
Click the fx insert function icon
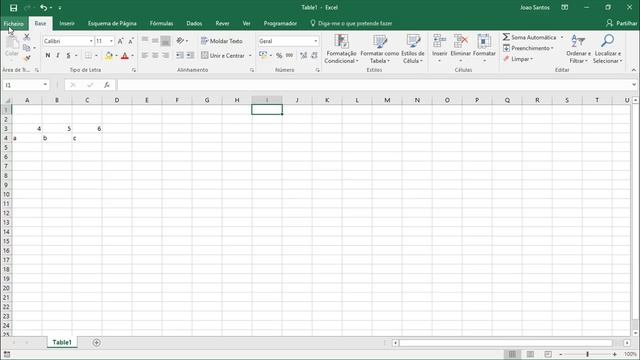pyautogui.click(x=107, y=85)
